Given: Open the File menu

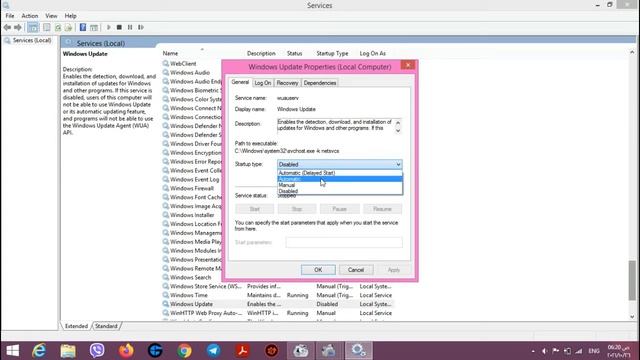Looking at the screenshot, I should click(10, 16).
